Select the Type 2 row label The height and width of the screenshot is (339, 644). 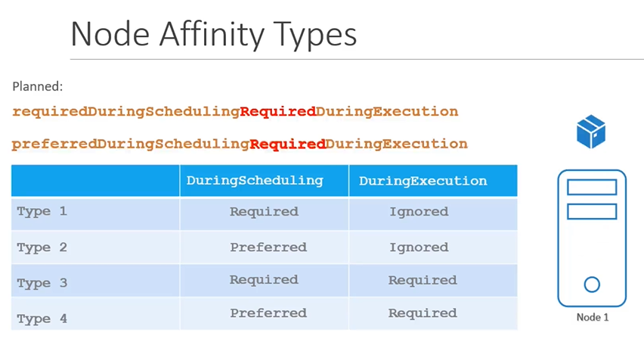(42, 247)
